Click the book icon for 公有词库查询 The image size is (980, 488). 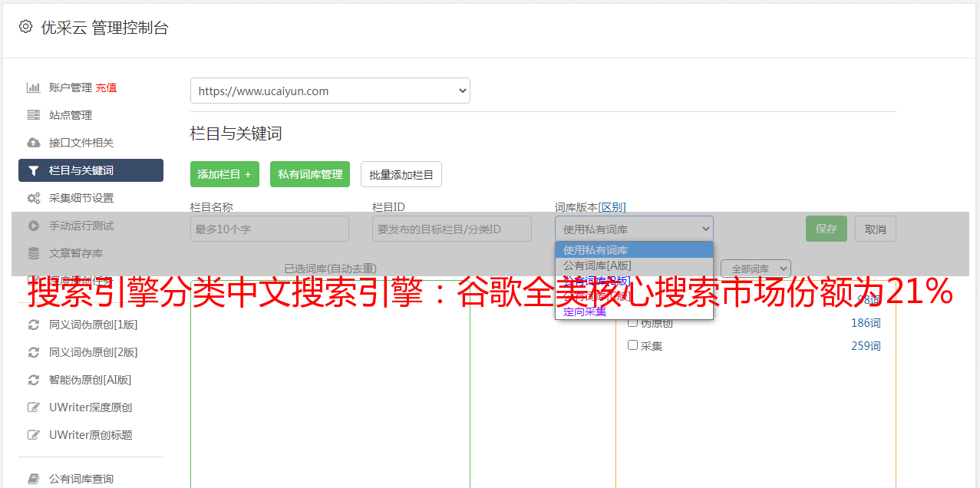point(33,479)
